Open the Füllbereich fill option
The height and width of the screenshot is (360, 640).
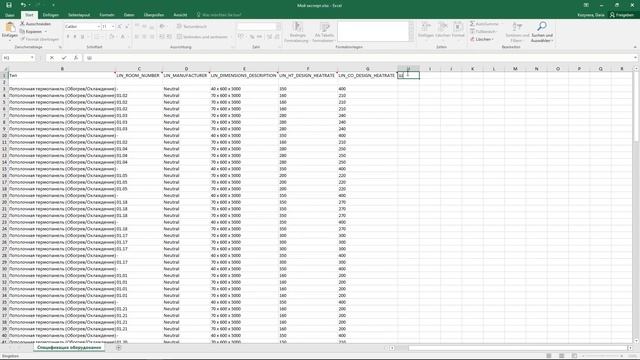click(483, 31)
